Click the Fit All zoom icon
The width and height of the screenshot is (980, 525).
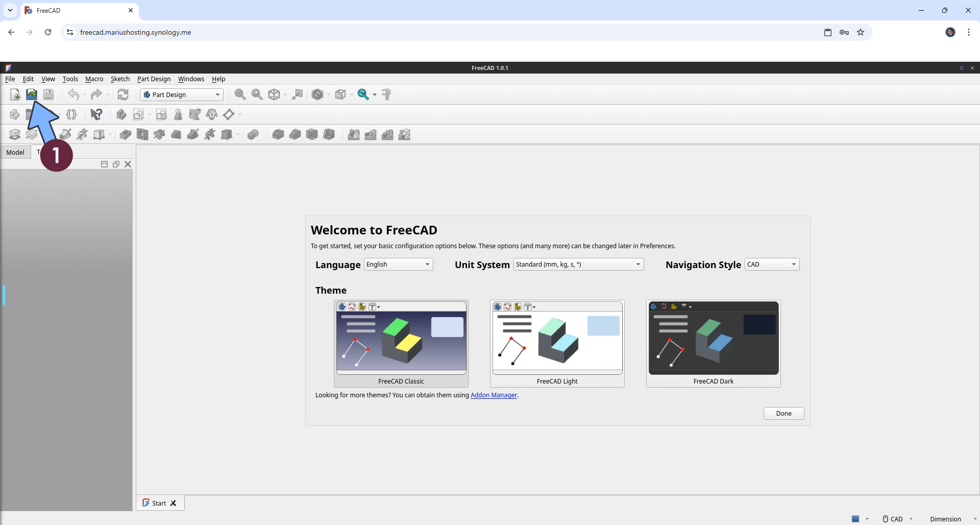click(x=240, y=94)
